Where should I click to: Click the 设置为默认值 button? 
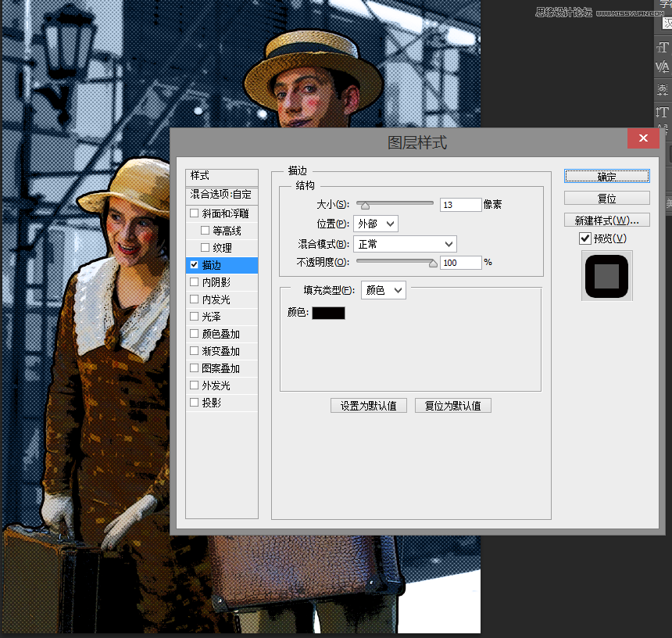point(368,406)
